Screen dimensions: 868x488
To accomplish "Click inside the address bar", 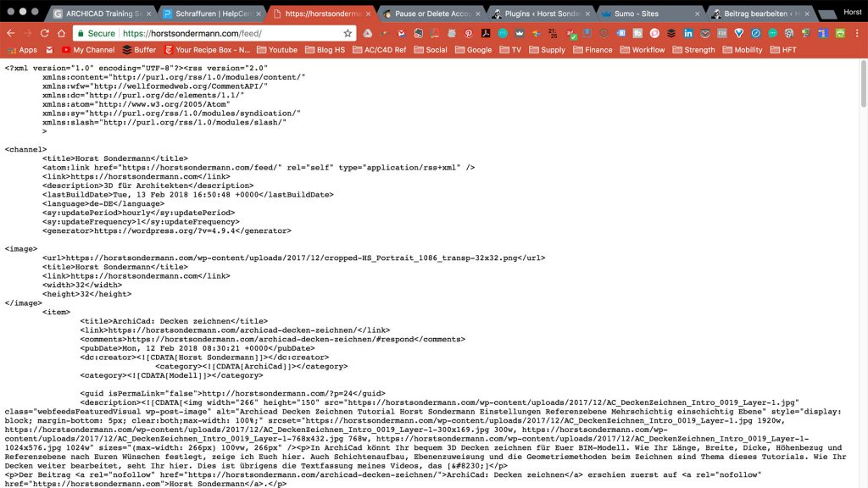I will (212, 32).
